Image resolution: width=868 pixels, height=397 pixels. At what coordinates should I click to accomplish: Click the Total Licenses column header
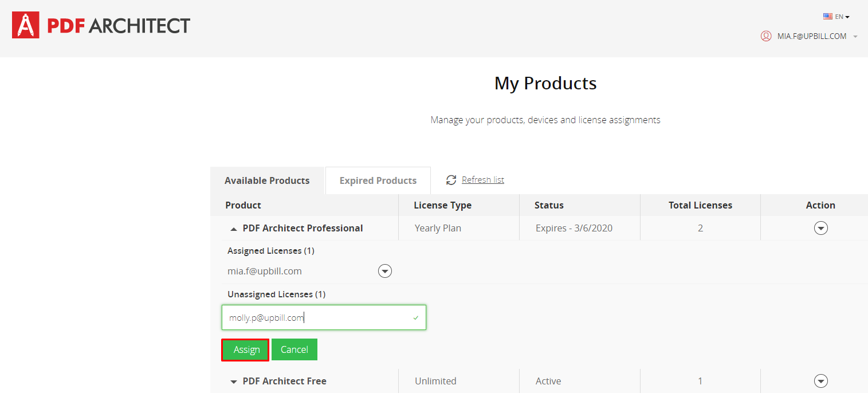click(700, 205)
